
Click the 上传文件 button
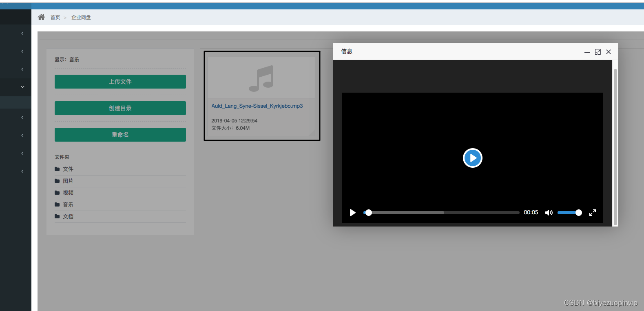coord(120,82)
